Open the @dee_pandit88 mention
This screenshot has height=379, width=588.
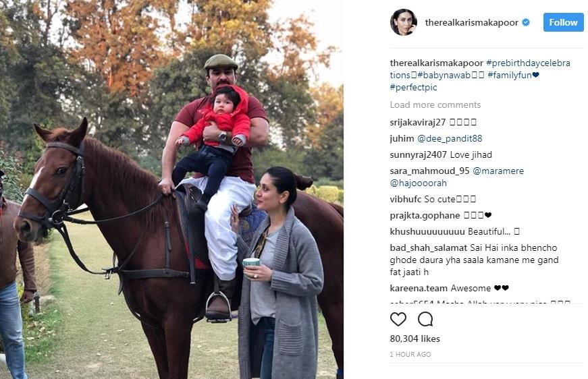click(449, 138)
